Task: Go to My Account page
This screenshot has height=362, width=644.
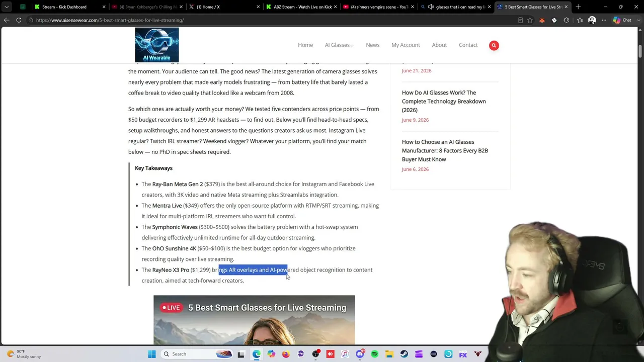Action: click(x=406, y=45)
